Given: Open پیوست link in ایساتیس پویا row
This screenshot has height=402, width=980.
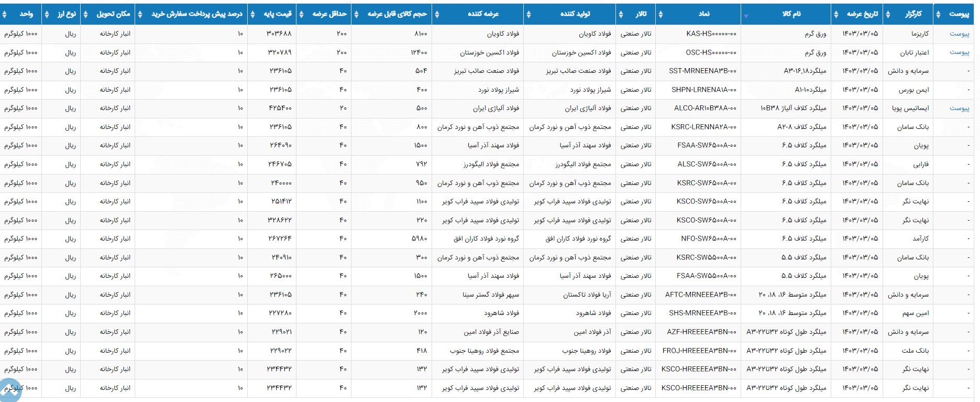Looking at the screenshot, I should click(x=959, y=108).
